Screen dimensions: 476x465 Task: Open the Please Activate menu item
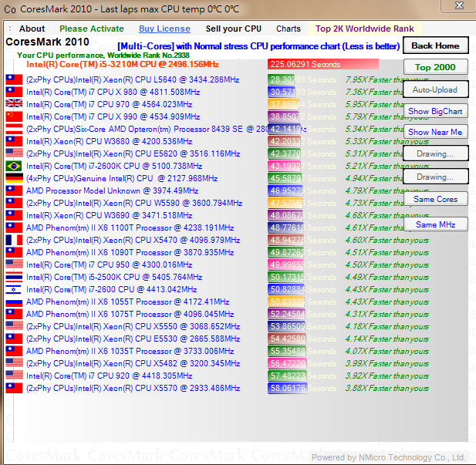pyautogui.click(x=92, y=29)
